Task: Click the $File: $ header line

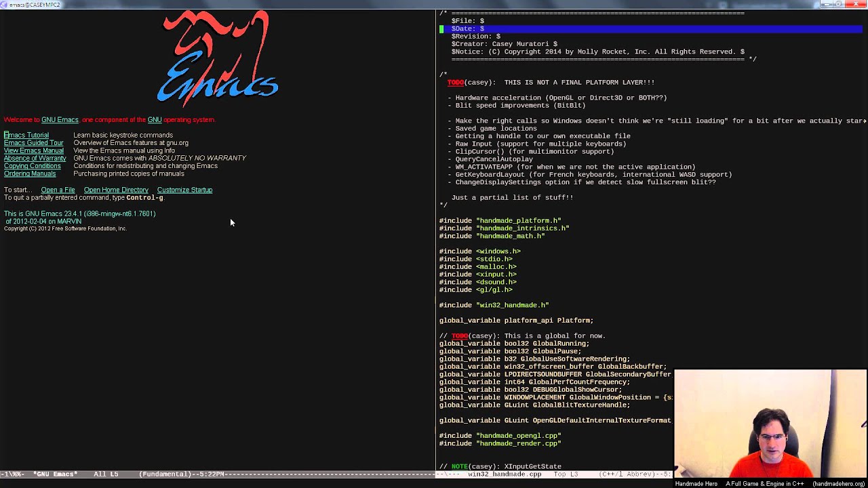Action: tap(468, 21)
